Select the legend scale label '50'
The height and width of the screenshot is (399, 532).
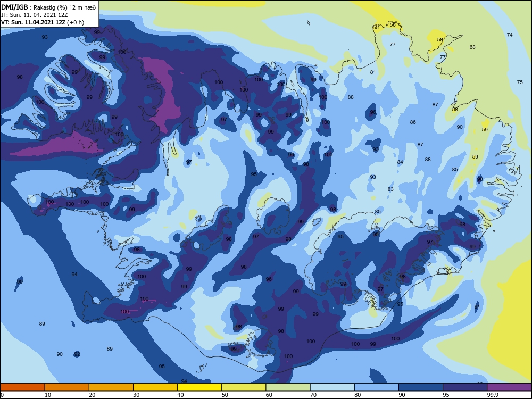pos(225,395)
